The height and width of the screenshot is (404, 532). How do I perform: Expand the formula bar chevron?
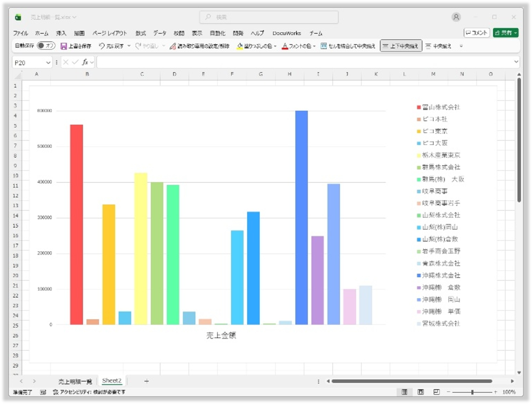click(x=516, y=62)
